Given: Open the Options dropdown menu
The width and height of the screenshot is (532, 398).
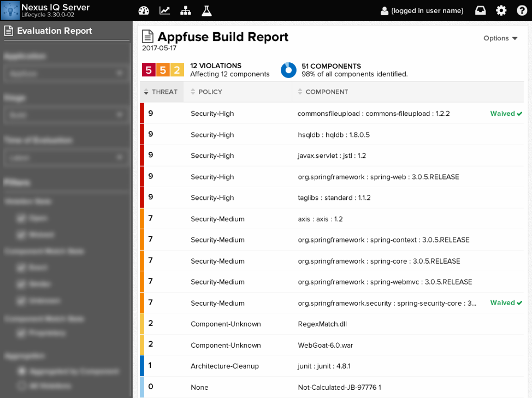Looking at the screenshot, I should point(500,38).
